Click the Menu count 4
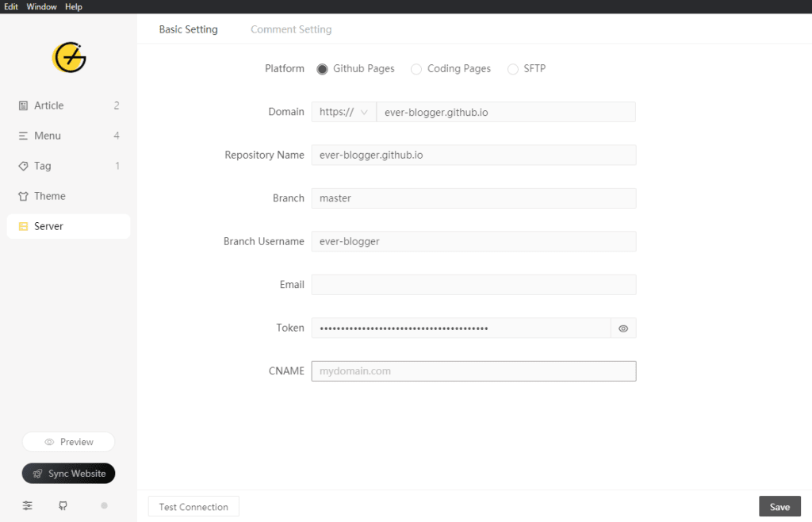The width and height of the screenshot is (812, 522). pos(117,136)
